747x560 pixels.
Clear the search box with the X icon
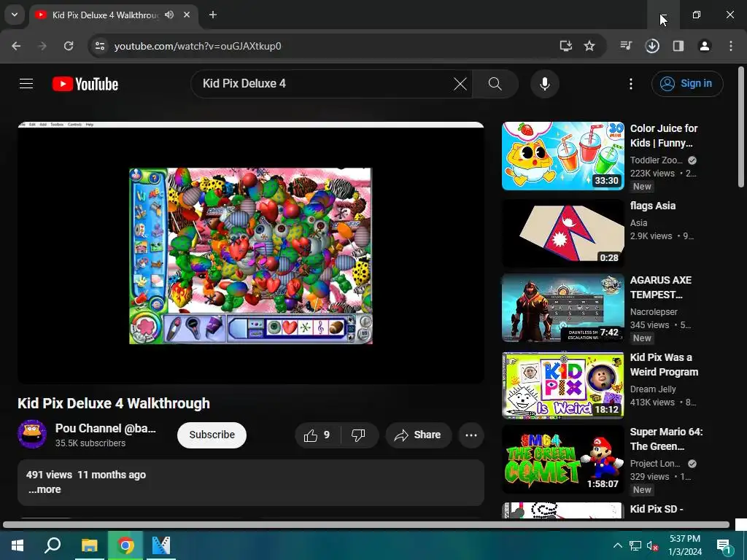pos(460,84)
